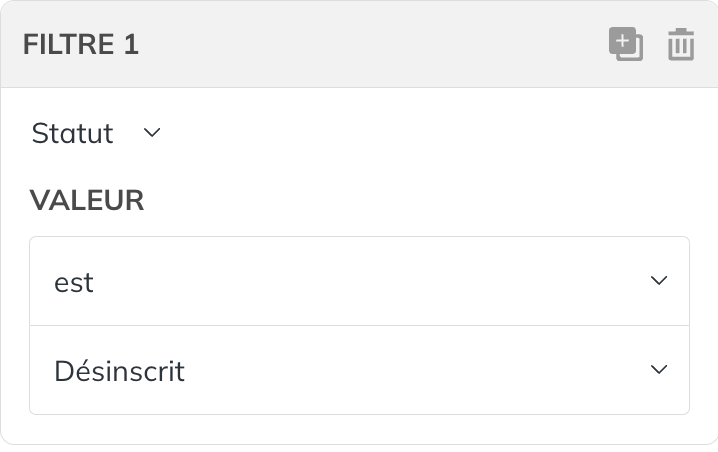Open the Statut field dropdown
This screenshot has height=452, width=718.
point(96,133)
